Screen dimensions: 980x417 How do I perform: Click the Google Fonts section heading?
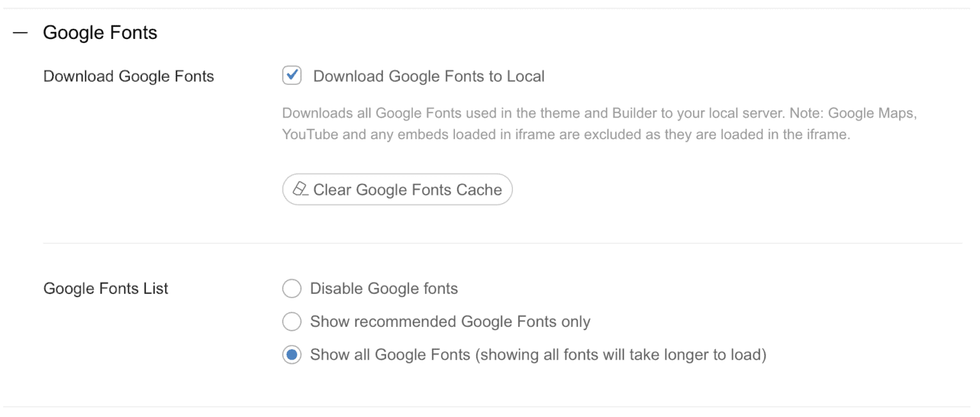(x=100, y=32)
